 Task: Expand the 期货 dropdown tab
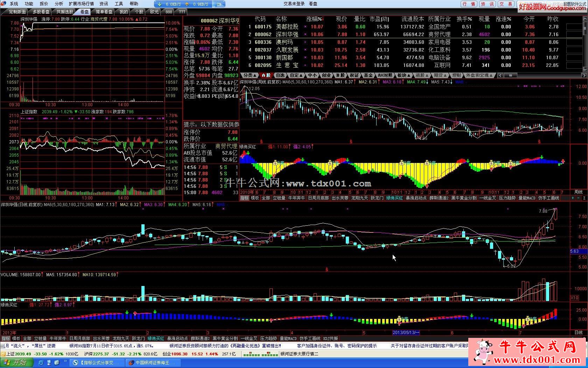(x=440, y=75)
